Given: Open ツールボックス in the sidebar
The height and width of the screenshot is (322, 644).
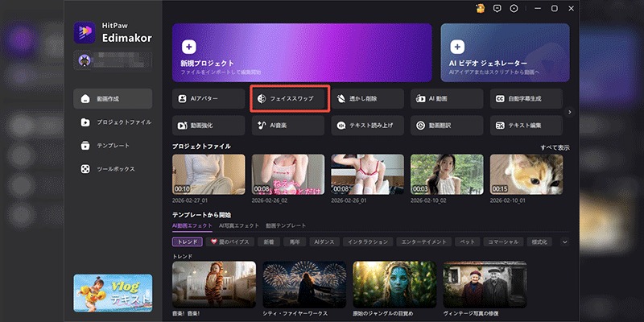Looking at the screenshot, I should click(x=113, y=169).
